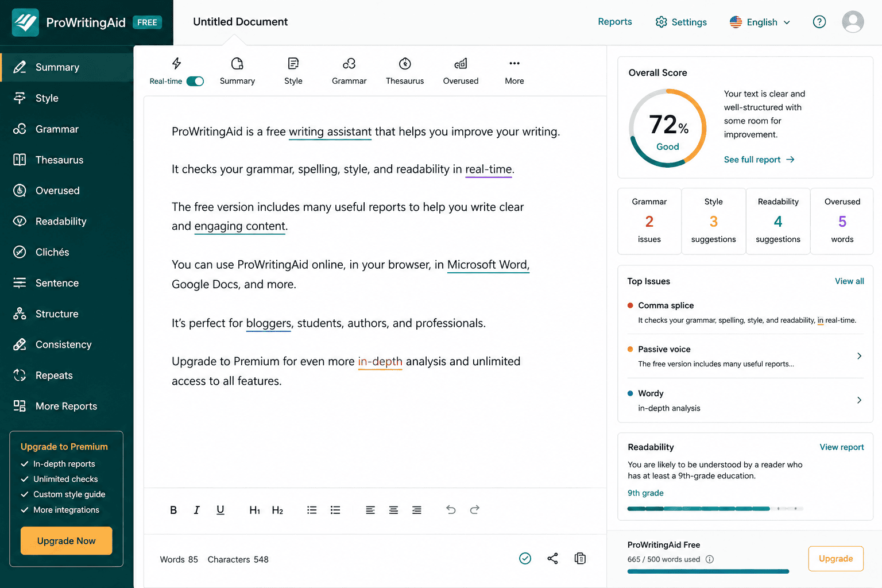Click the FREE plan badge
882x588 pixels.
click(x=148, y=22)
